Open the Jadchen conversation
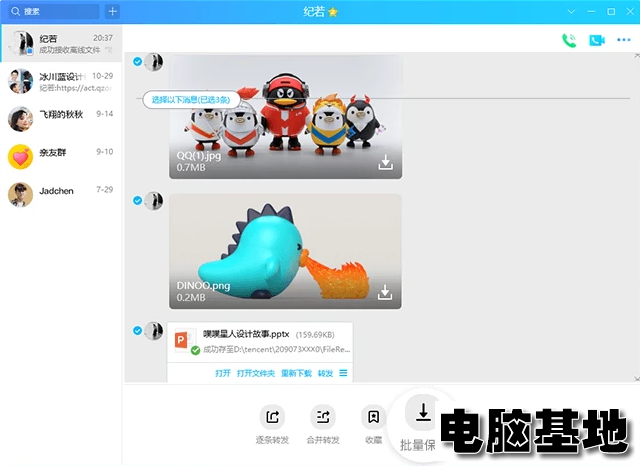The height and width of the screenshot is (466, 640). point(61,195)
